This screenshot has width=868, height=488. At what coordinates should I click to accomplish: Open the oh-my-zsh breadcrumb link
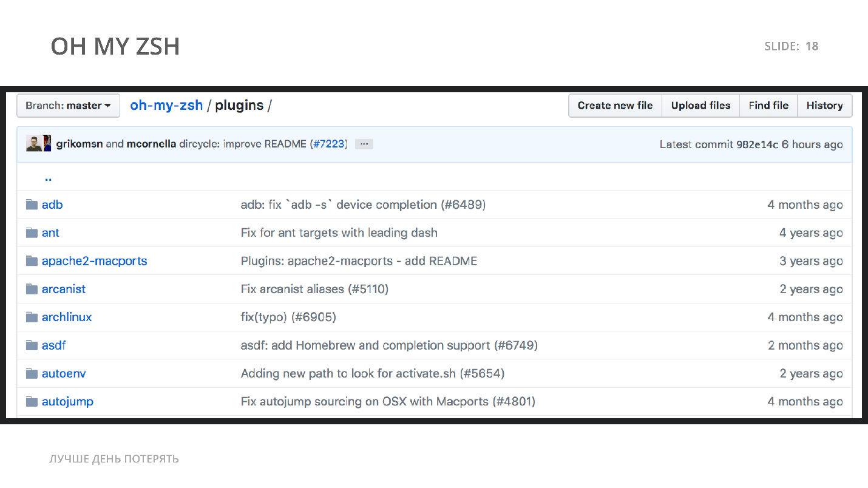[166, 106]
